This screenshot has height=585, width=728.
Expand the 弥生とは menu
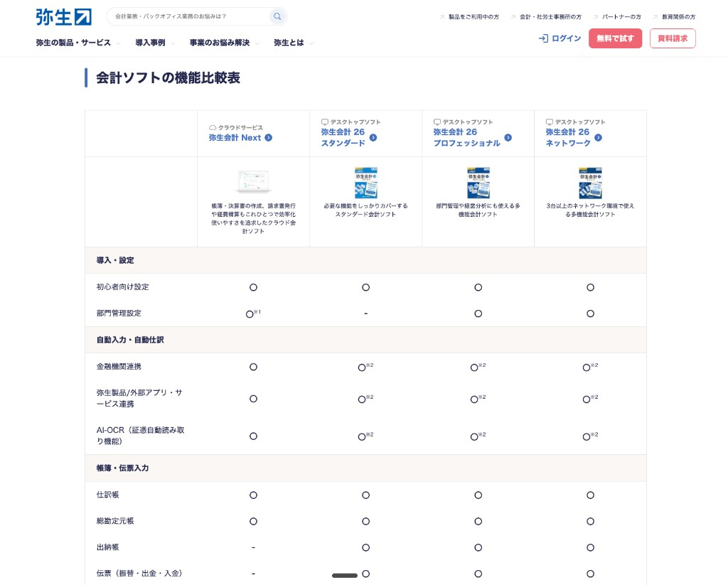pos(294,43)
